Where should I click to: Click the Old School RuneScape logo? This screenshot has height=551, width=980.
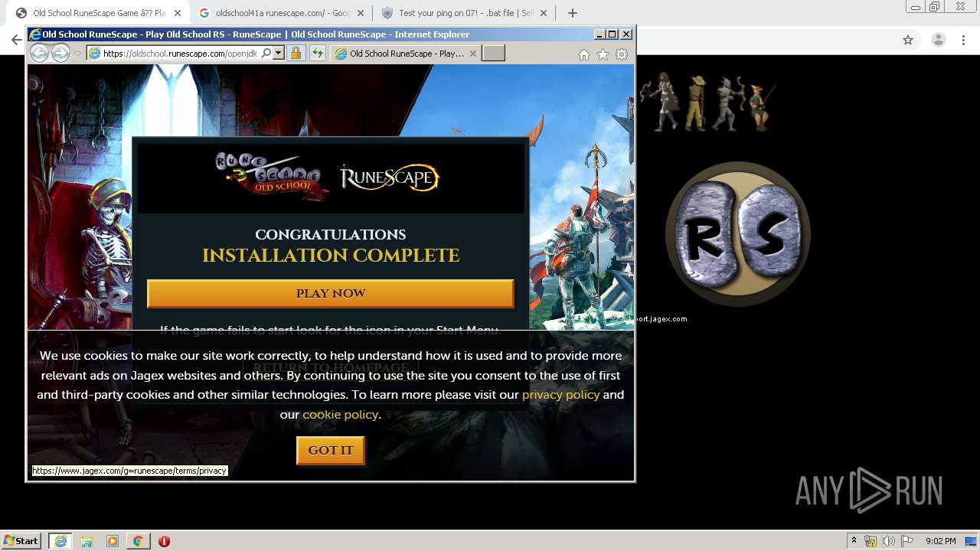click(271, 175)
